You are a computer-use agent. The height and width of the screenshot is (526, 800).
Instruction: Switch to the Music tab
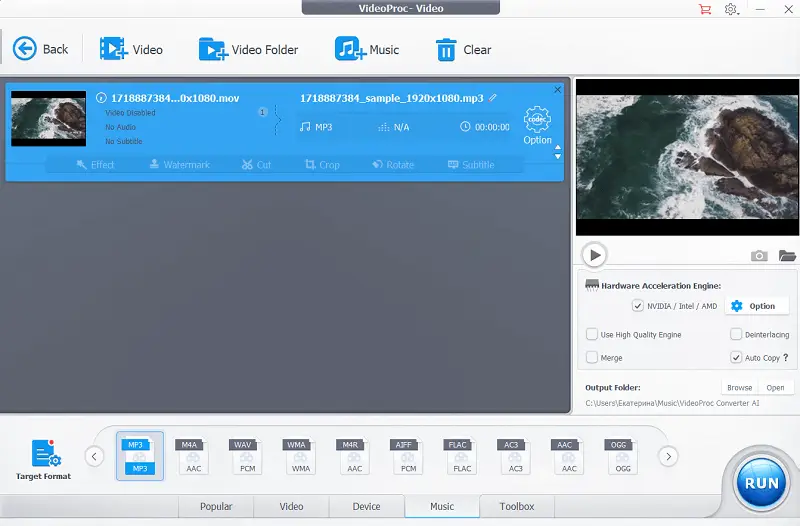click(x=442, y=506)
